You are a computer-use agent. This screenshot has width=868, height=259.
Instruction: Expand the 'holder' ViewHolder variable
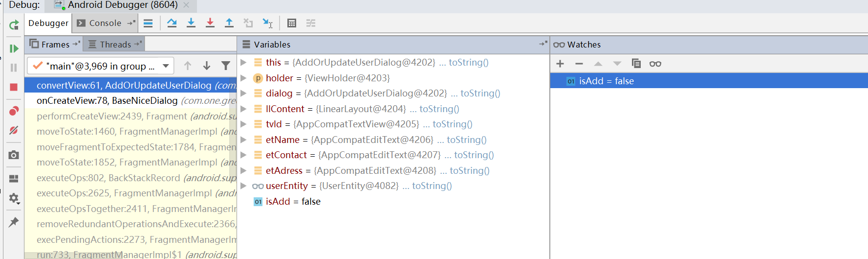click(243, 78)
